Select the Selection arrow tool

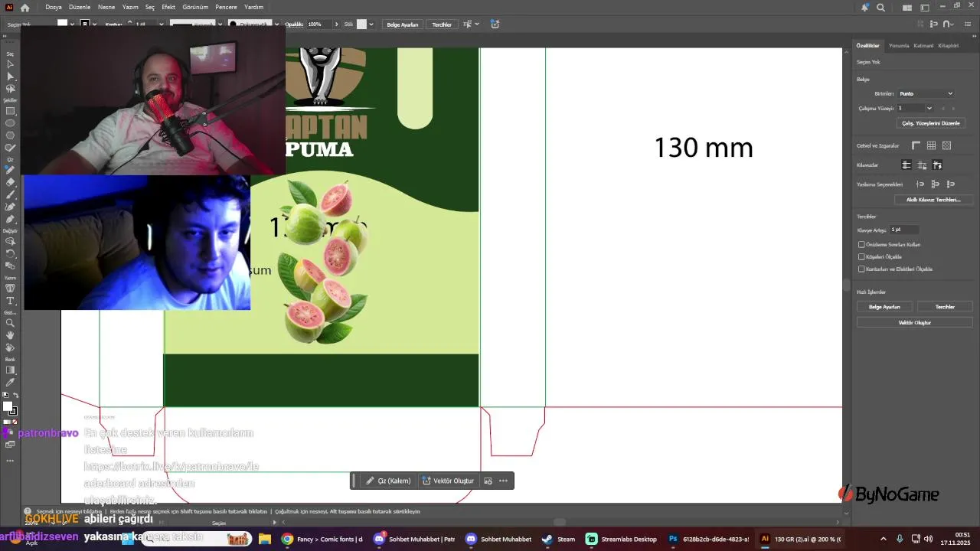click(x=11, y=64)
